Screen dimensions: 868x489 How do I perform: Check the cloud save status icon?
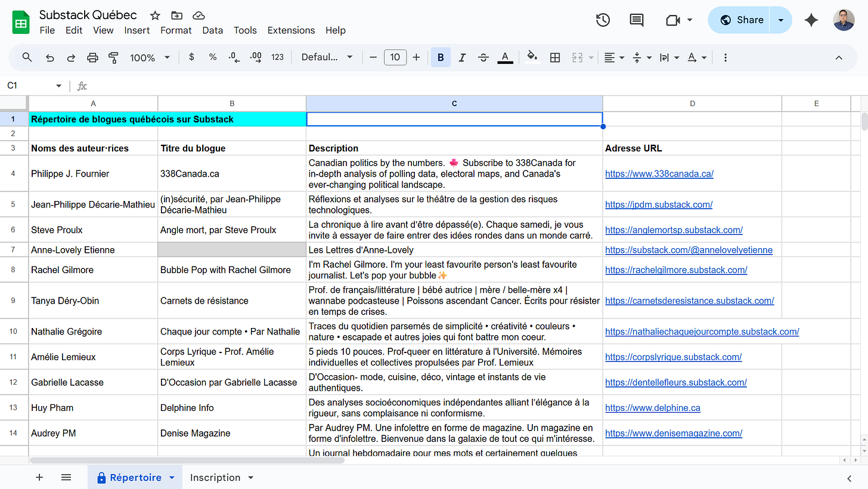coord(199,16)
